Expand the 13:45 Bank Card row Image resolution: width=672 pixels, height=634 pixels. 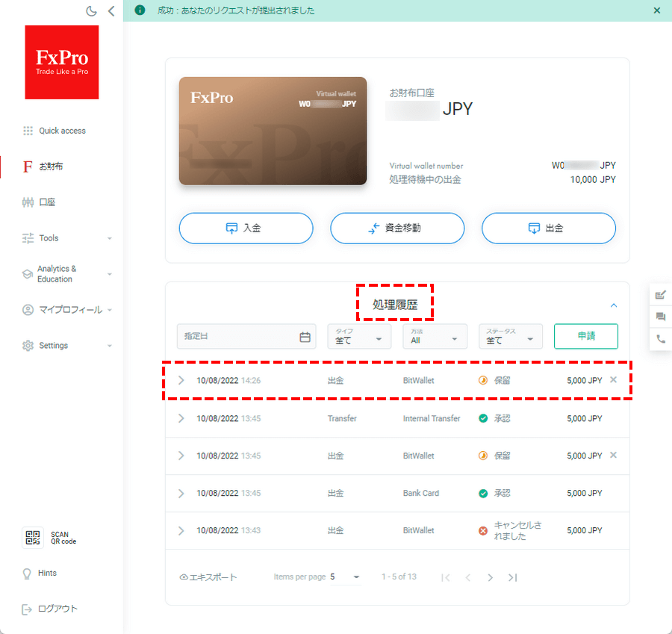(181, 494)
